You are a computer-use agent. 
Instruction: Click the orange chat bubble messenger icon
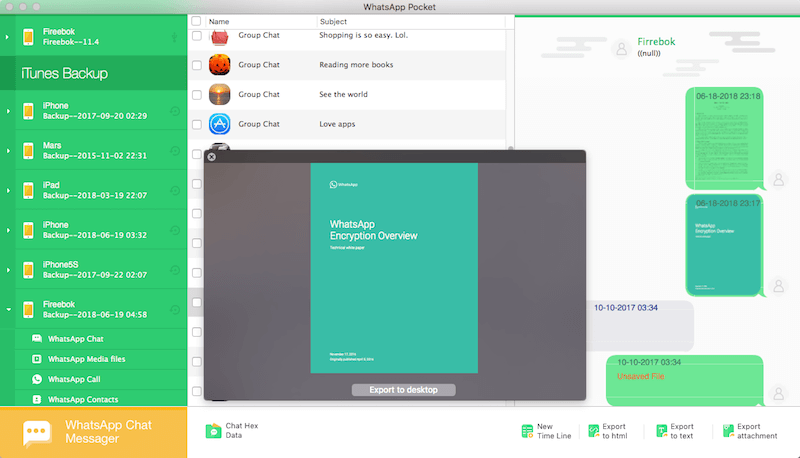click(37, 433)
